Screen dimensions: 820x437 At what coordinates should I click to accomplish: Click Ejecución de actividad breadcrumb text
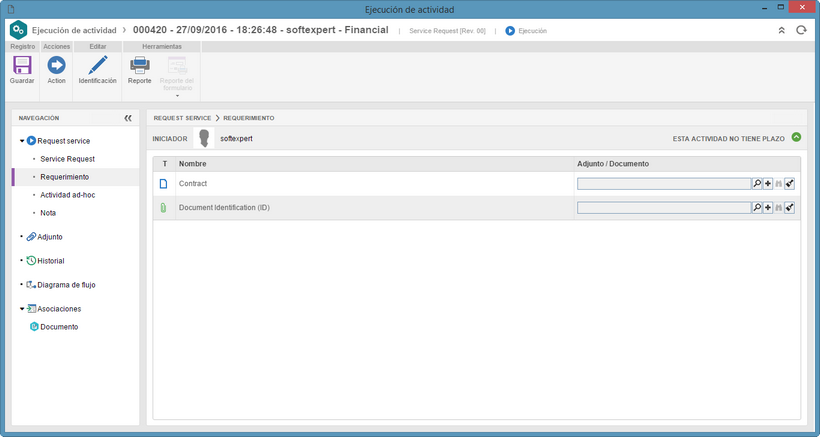pyautogui.click(x=74, y=30)
